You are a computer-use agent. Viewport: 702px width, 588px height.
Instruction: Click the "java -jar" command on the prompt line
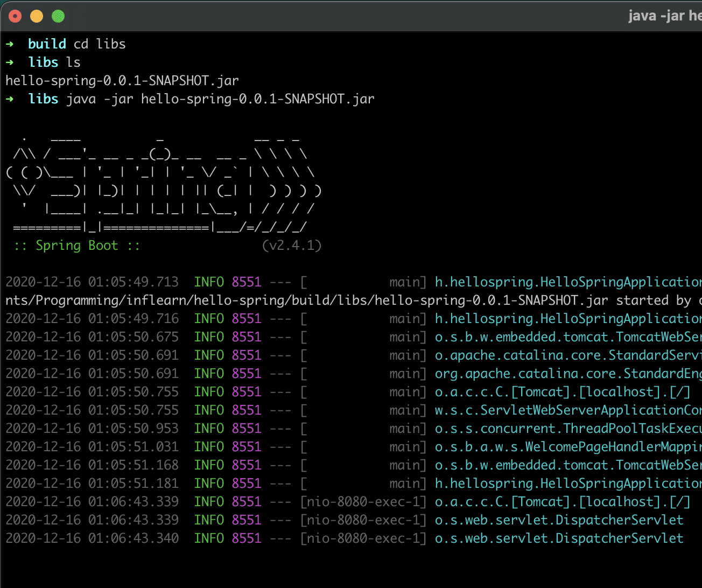(100, 99)
